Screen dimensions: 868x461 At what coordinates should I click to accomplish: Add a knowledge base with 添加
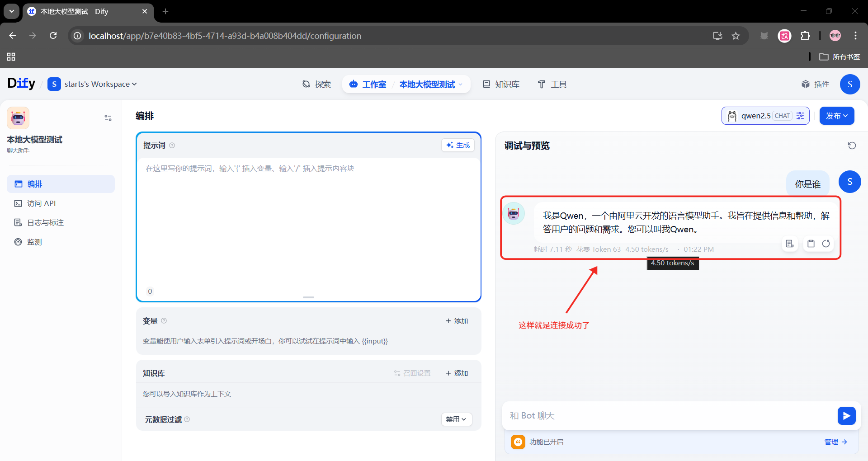tap(457, 373)
